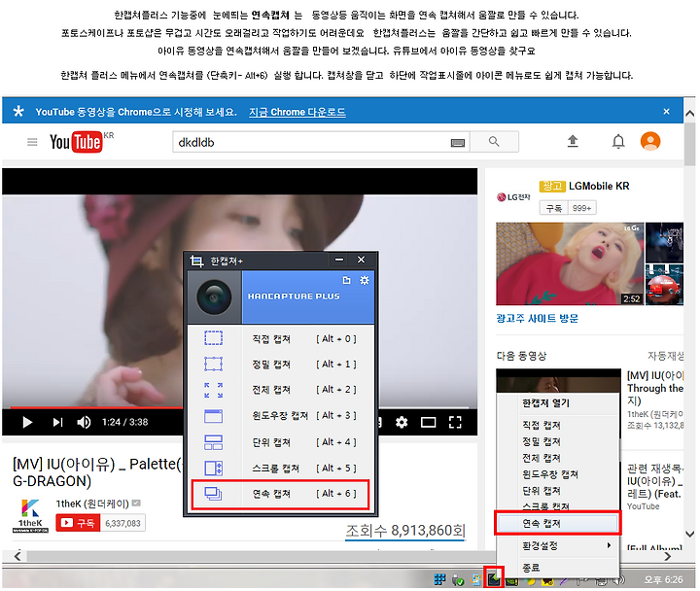Click the safely remove hardware tray icon
This screenshot has width=700, height=591.
click(458, 580)
